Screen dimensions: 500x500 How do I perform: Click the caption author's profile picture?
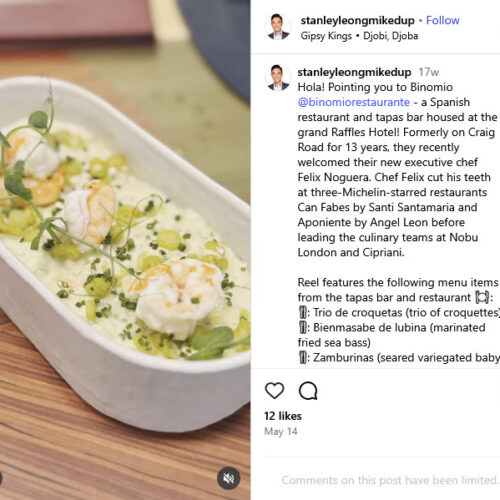pyautogui.click(x=278, y=78)
